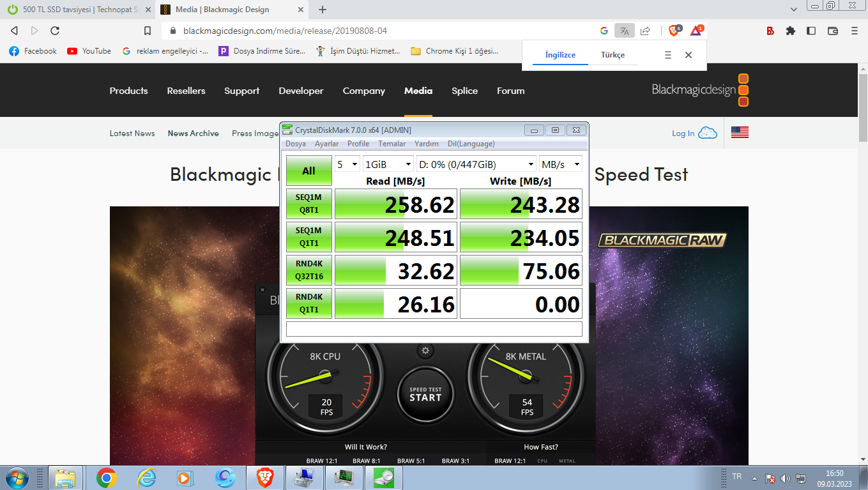Select the US flag region icon
Image resolution: width=868 pixels, height=490 pixels.
pos(740,132)
